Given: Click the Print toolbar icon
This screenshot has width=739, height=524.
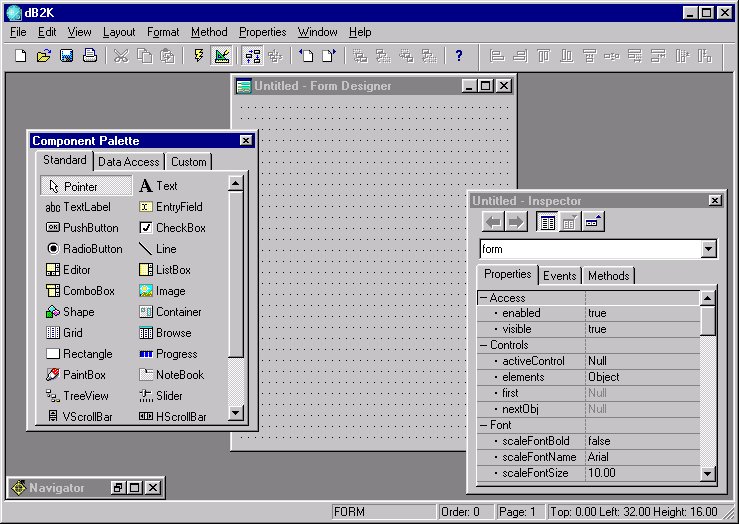Looking at the screenshot, I should click(90, 56).
